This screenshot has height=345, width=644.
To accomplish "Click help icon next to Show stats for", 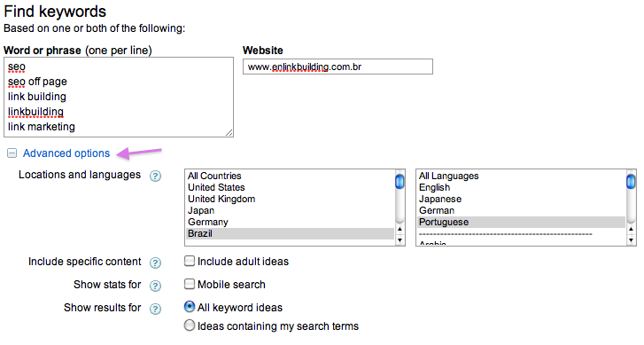I will [x=155, y=286].
